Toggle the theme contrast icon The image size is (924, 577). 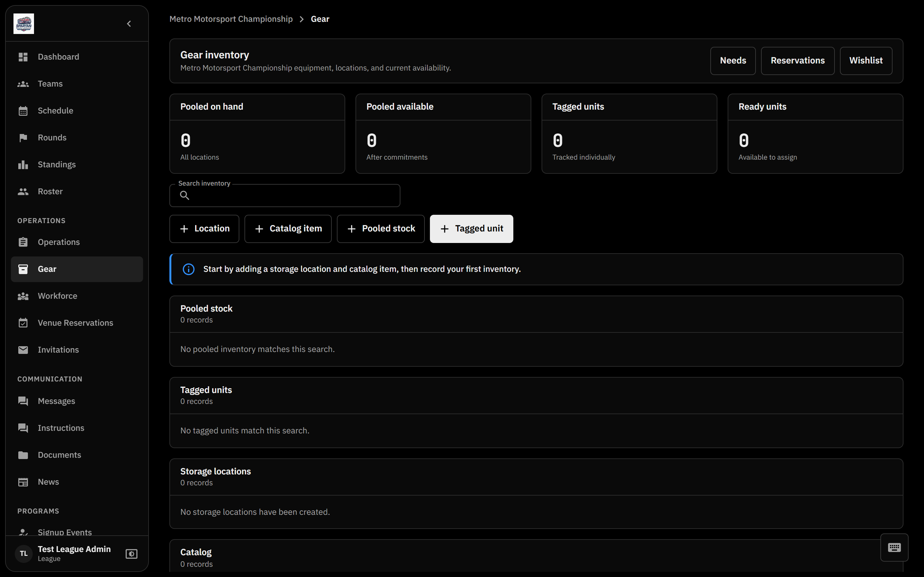[x=131, y=554]
